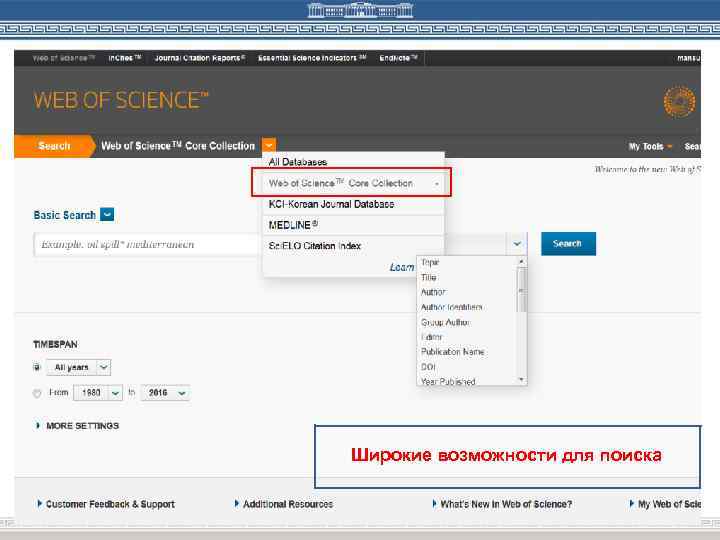Image resolution: width=720 pixels, height=540 pixels.
Task: Open InCites in top navigation
Action: coord(124,58)
